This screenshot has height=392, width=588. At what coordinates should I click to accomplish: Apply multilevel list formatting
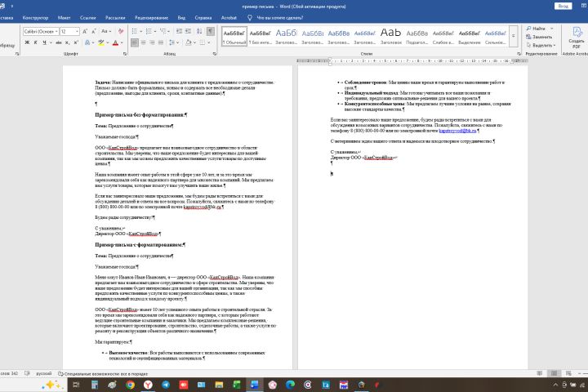pyautogui.click(x=163, y=31)
